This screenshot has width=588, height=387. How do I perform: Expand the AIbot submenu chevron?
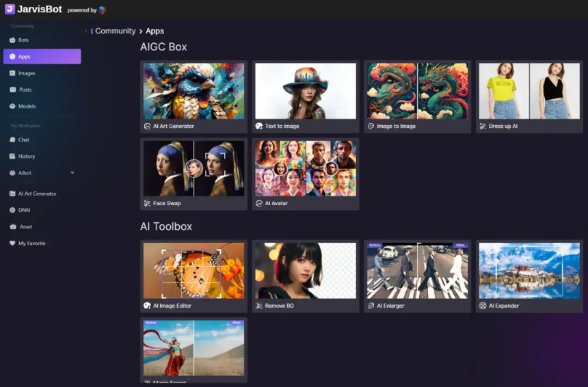[72, 173]
